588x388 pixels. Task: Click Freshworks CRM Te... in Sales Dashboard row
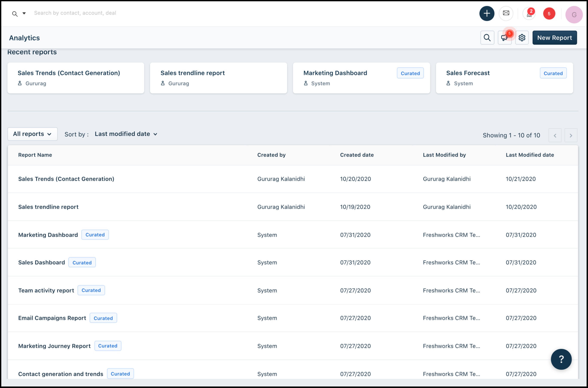(x=451, y=262)
